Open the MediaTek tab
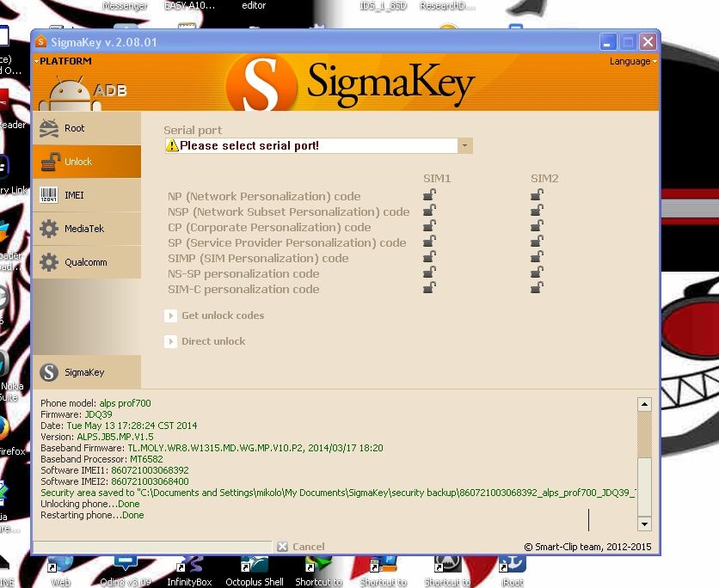 click(87, 229)
